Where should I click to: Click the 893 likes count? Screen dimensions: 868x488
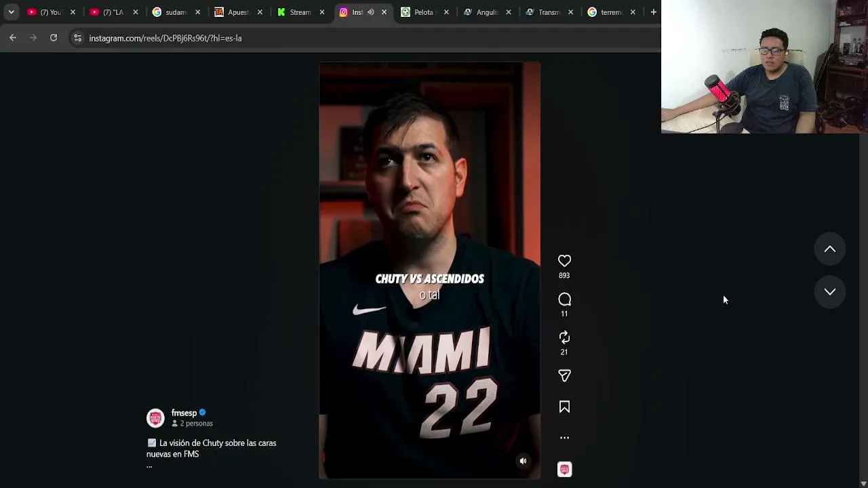pyautogui.click(x=564, y=276)
